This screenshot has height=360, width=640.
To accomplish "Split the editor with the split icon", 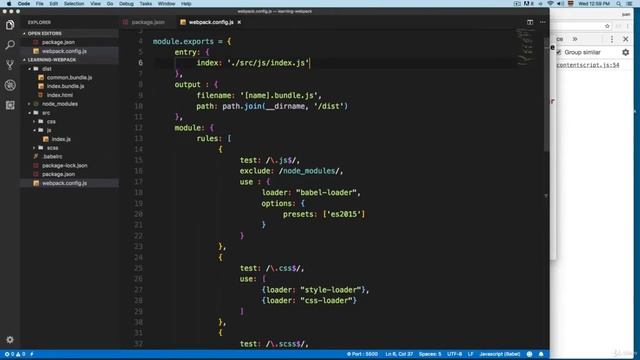I will pos(530,22).
